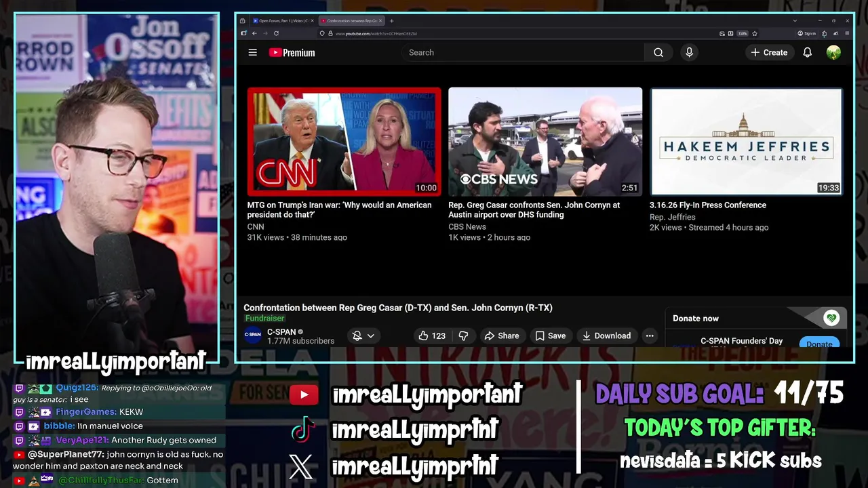Reload the page with browser refresh icon
Image resolution: width=868 pixels, height=488 pixels.
tap(276, 33)
